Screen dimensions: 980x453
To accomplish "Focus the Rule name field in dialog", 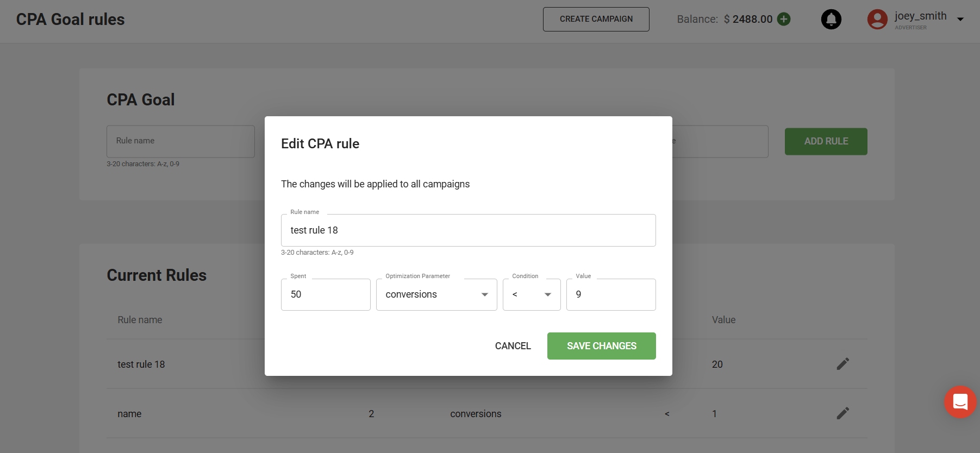I will (468, 230).
